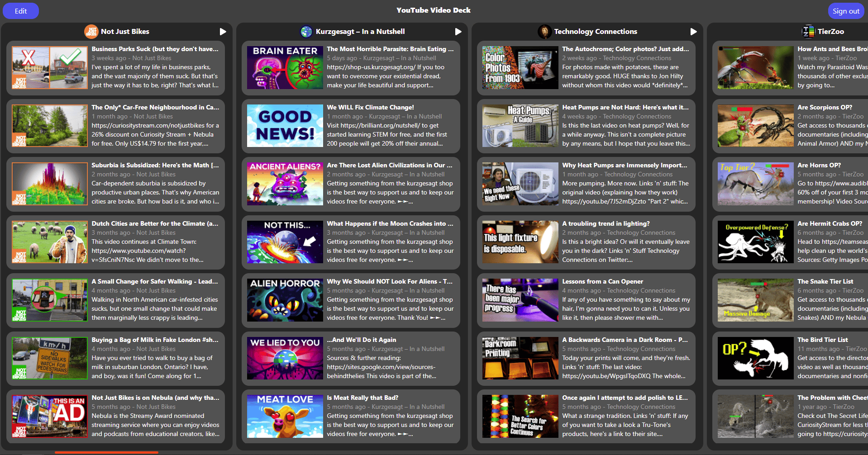Open Suburbia is Subsidized video thumbnail
The height and width of the screenshot is (455, 868).
[x=50, y=184]
